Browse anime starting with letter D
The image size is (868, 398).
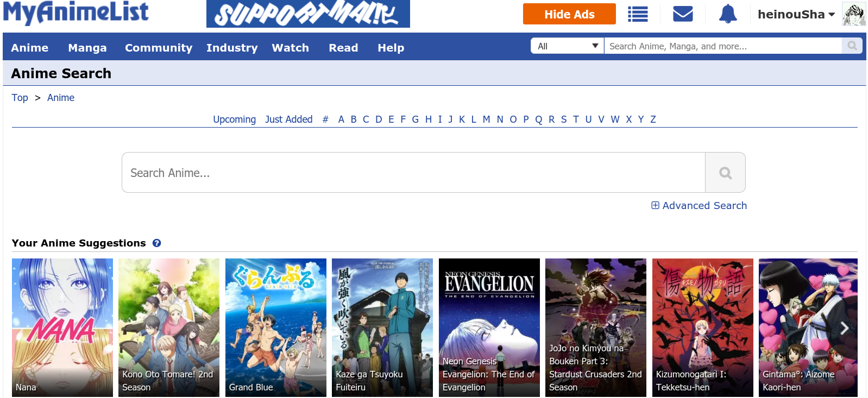click(379, 119)
